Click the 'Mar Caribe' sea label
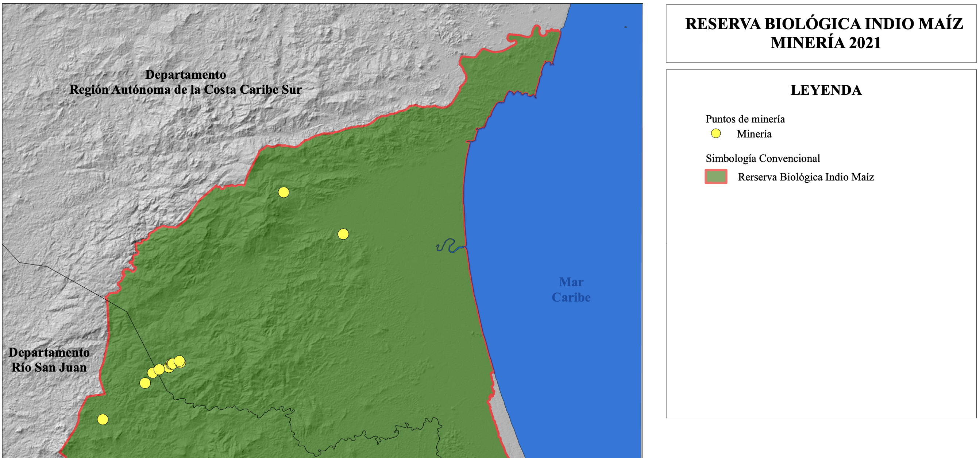 [x=571, y=290]
